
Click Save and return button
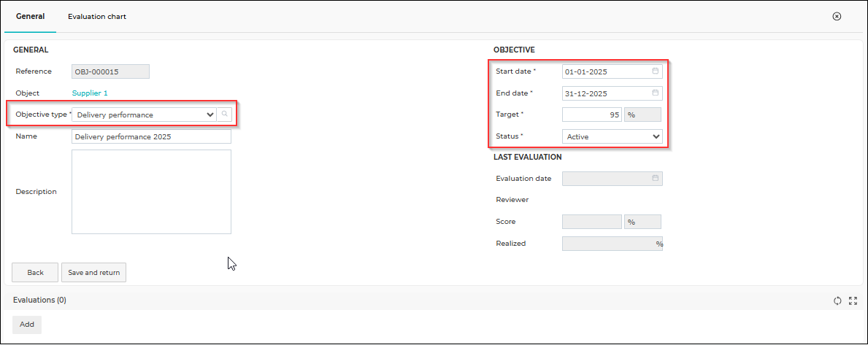pos(94,273)
